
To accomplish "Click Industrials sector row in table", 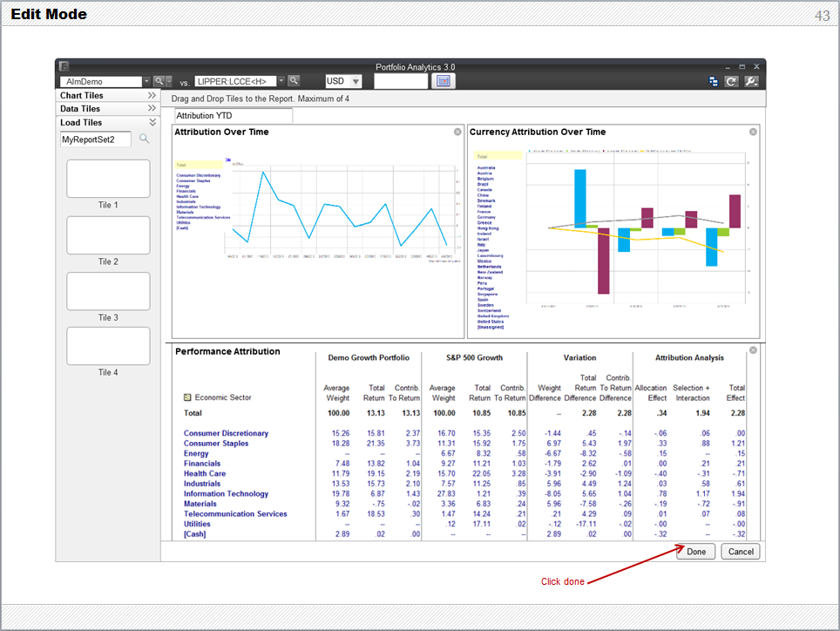I will click(x=202, y=484).
